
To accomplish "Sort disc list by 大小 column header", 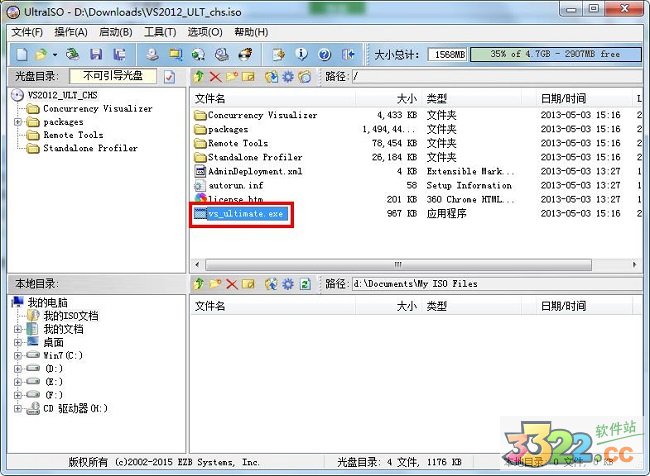I will point(389,99).
